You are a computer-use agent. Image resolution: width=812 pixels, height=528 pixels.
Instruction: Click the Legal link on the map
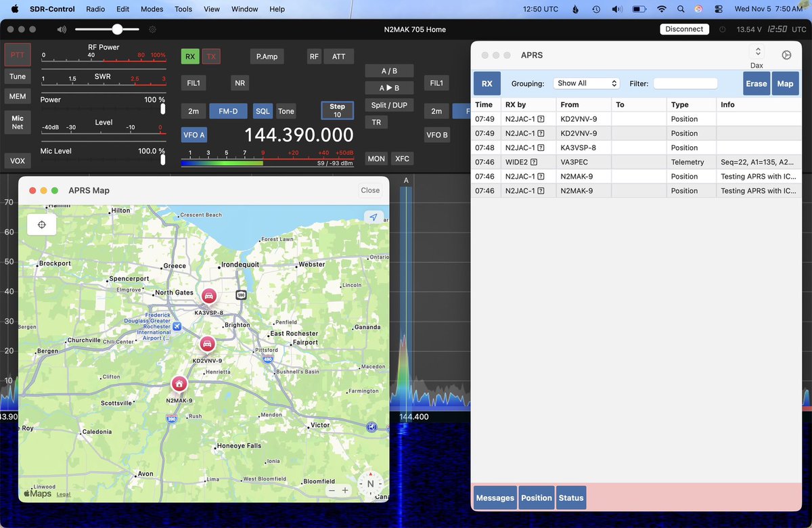point(64,494)
